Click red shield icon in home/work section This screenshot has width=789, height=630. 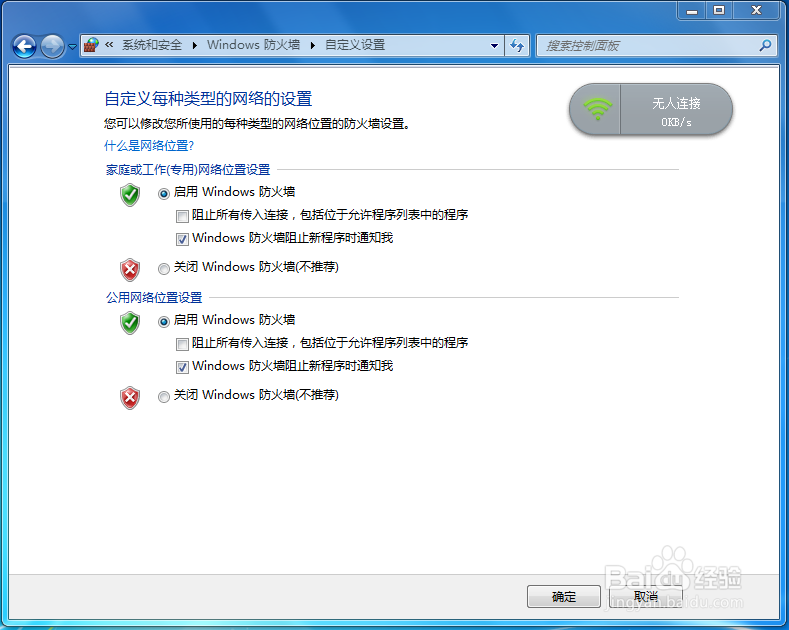[x=130, y=270]
